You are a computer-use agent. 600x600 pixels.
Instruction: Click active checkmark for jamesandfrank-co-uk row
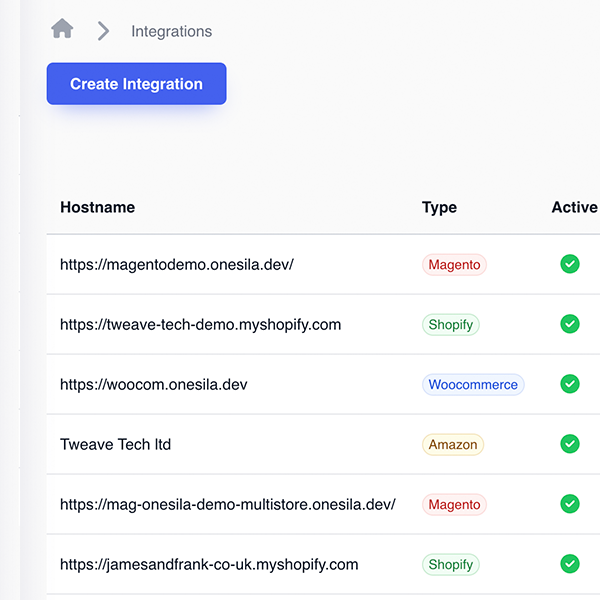click(570, 564)
